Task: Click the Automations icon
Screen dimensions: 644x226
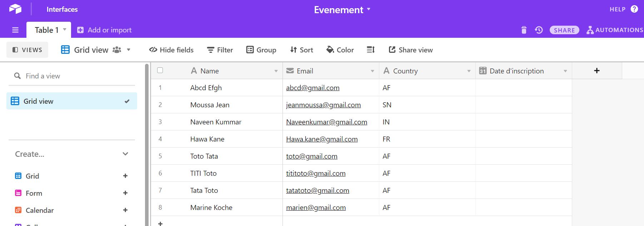Action: pos(590,30)
